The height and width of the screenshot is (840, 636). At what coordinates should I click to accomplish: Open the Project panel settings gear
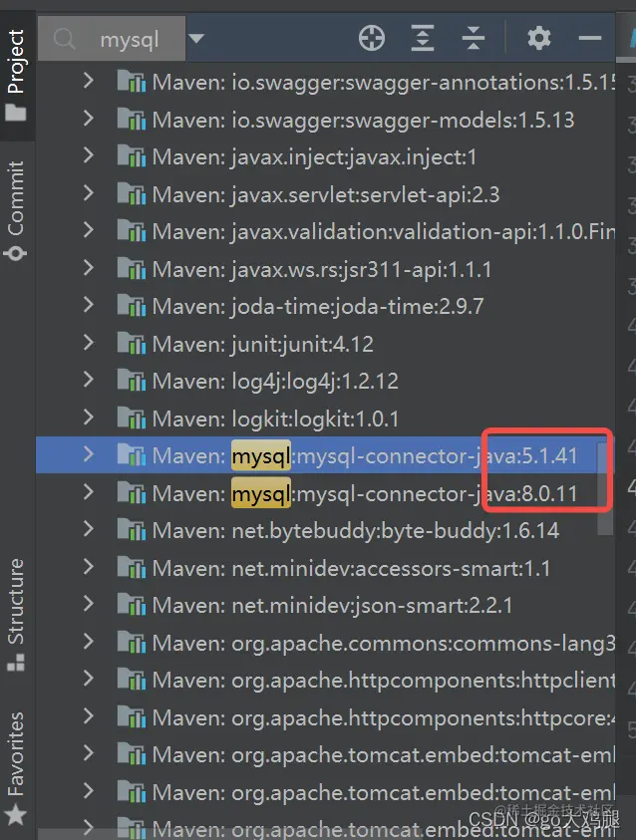[x=539, y=39]
